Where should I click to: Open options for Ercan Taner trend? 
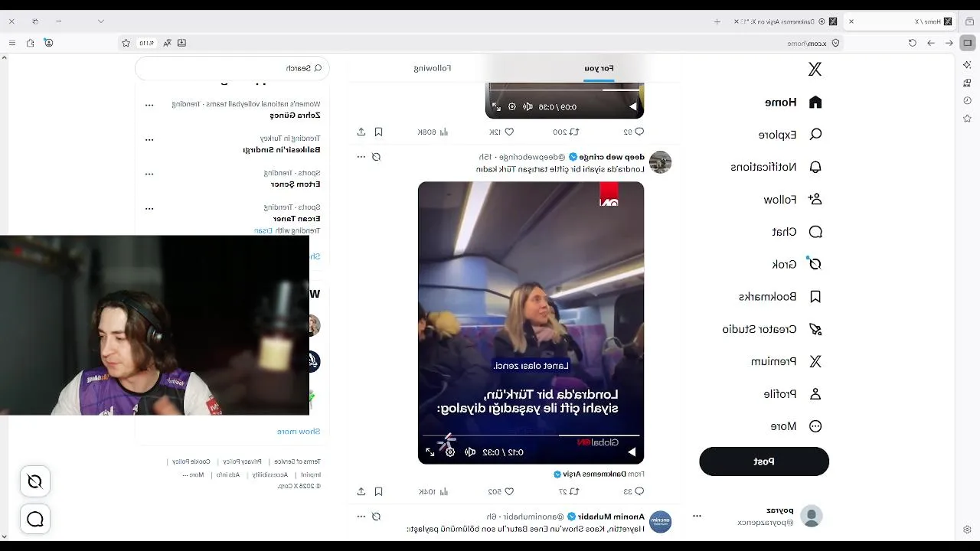click(149, 208)
